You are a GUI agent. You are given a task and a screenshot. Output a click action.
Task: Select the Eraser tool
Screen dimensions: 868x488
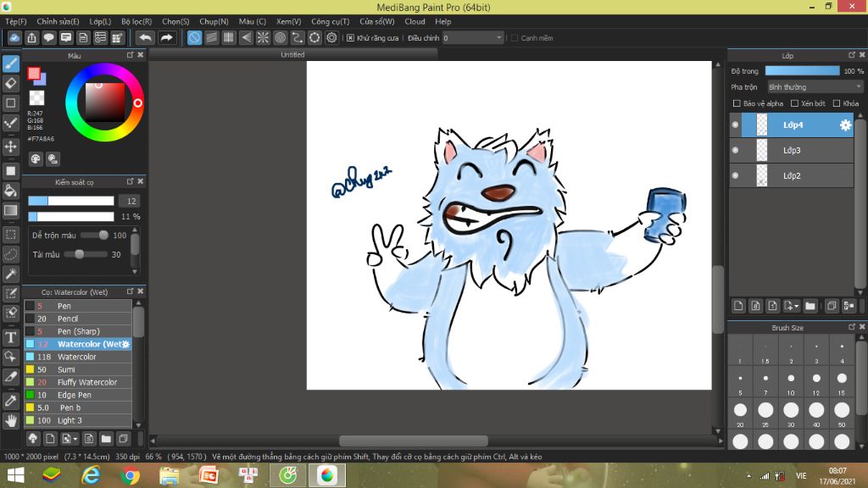(10, 84)
